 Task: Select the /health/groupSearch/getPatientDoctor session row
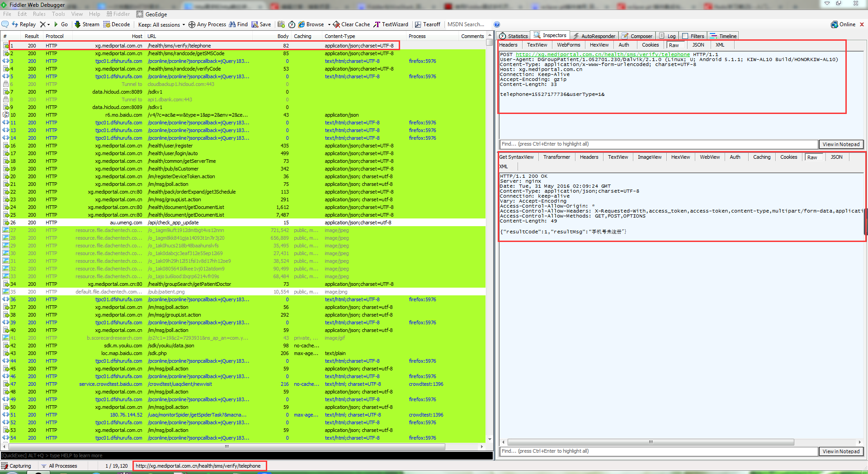[244, 284]
